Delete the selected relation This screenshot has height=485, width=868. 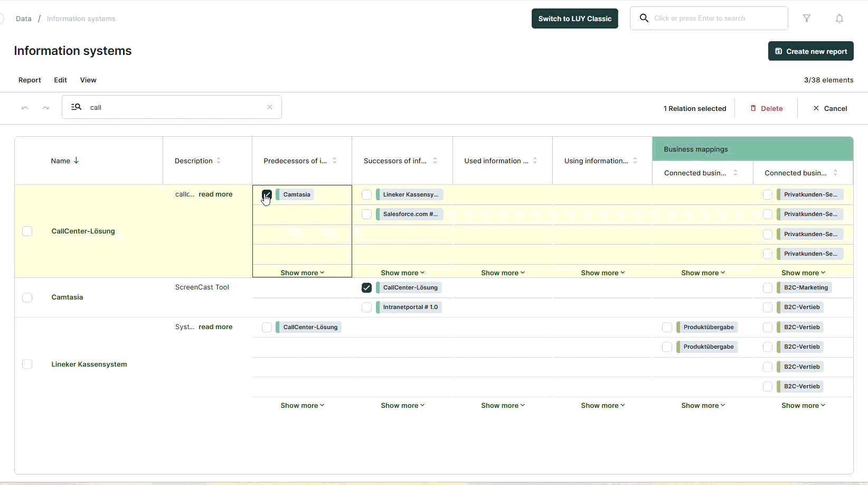point(767,108)
